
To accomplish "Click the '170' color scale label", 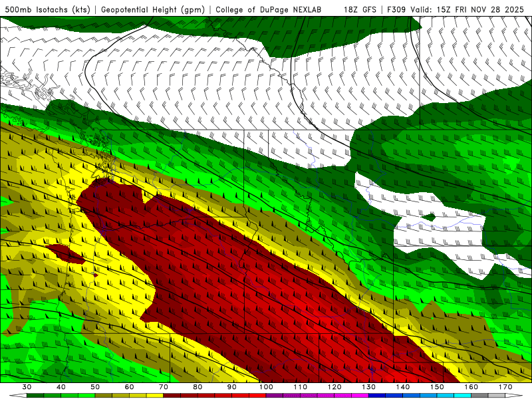I will 505,387.
